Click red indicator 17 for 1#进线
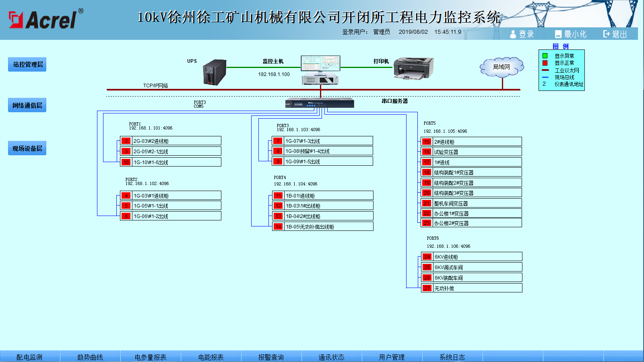This screenshot has height=362, width=644. pos(427,162)
